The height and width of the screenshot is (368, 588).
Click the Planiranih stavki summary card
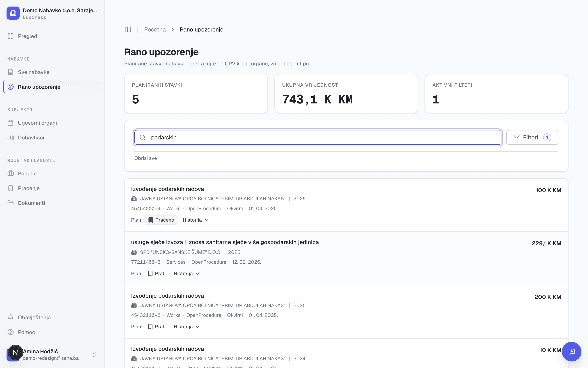pyautogui.click(x=196, y=94)
